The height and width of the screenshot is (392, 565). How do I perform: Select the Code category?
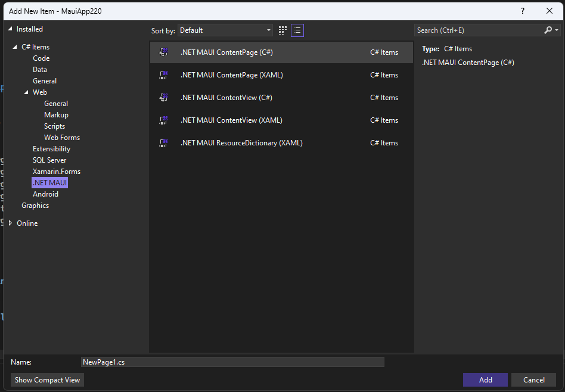[41, 58]
